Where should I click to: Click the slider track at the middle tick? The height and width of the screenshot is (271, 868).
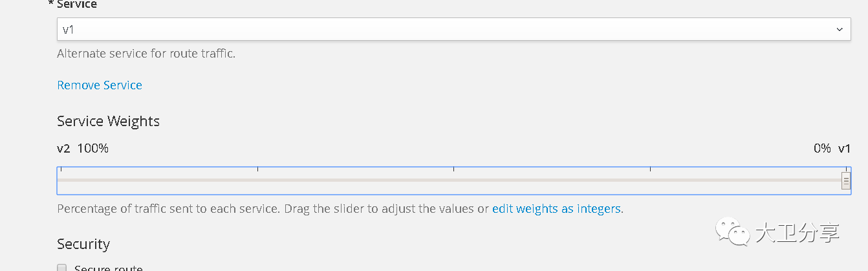(453, 180)
